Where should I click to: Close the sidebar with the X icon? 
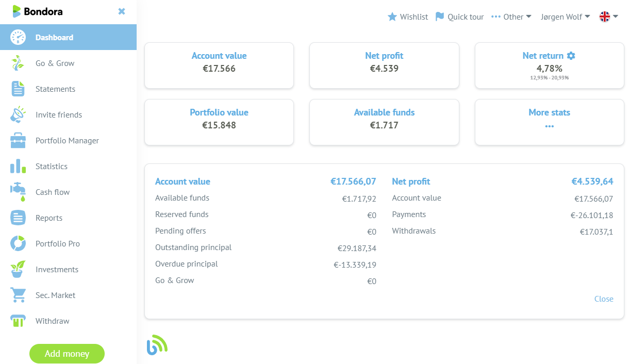(x=122, y=11)
